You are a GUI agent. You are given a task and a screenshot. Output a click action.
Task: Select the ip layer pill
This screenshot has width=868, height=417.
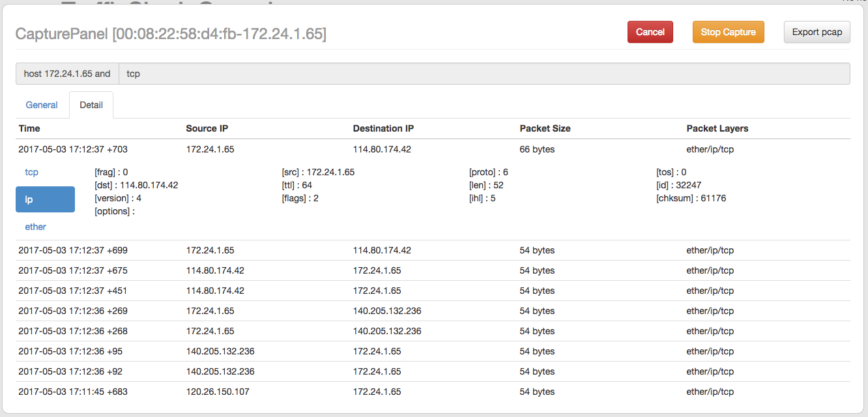click(x=45, y=199)
